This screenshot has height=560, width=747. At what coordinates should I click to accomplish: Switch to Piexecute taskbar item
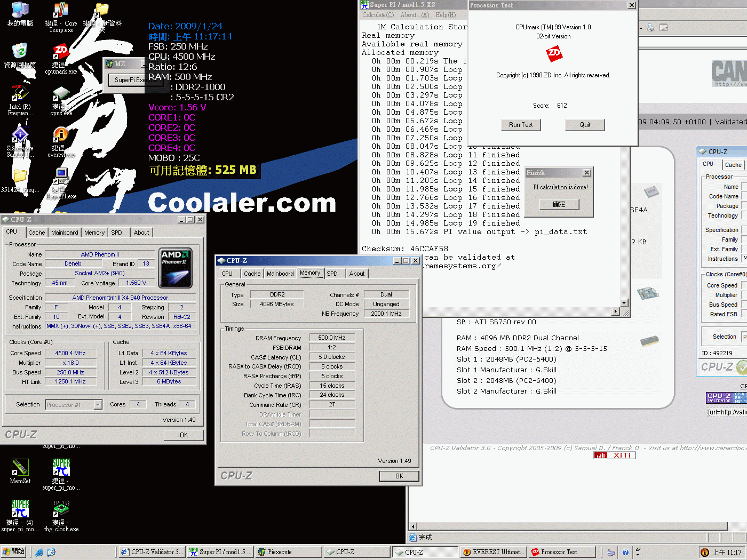(x=288, y=552)
